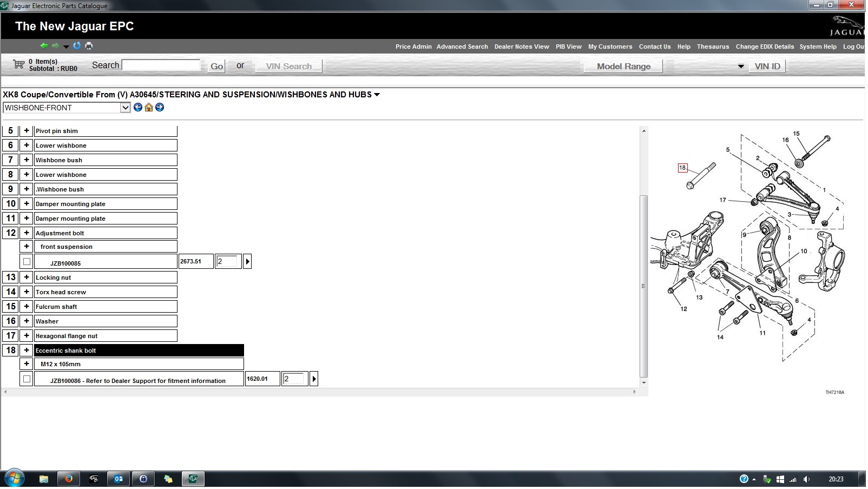Open the shopping cart icon

[x=19, y=65]
